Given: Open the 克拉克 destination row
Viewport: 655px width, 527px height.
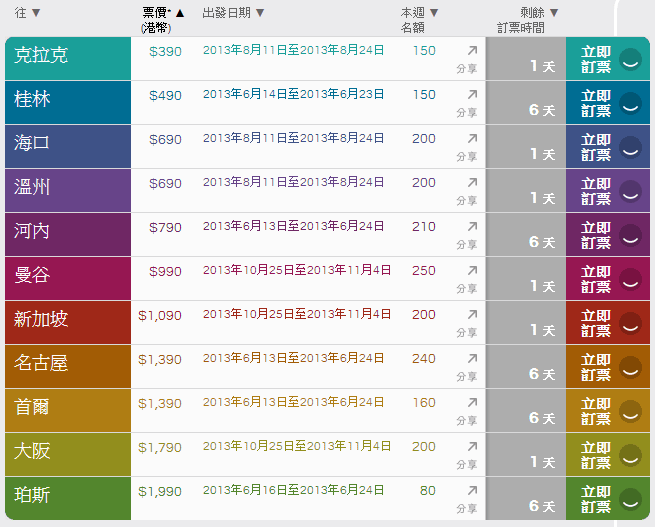Looking at the screenshot, I should tap(68, 58).
